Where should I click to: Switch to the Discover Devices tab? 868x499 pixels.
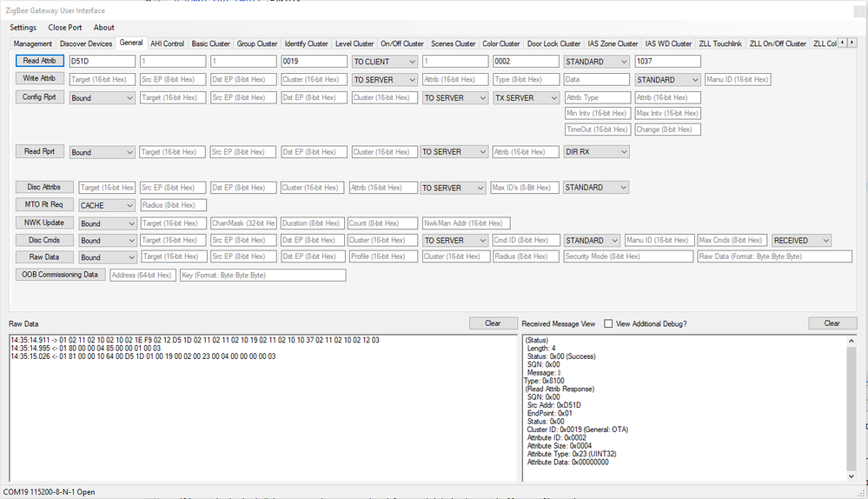[86, 43]
